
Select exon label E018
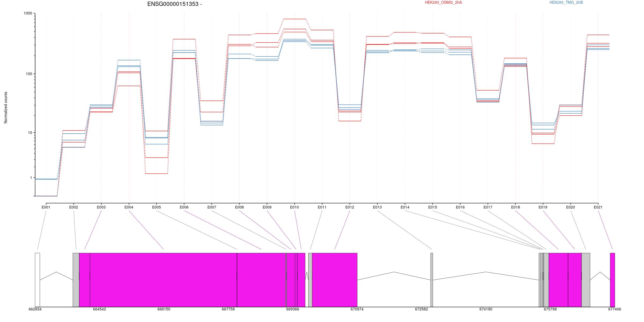(515, 207)
